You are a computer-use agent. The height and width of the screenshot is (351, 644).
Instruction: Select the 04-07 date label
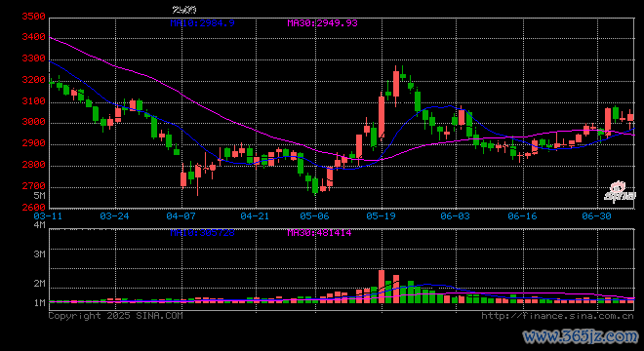click(181, 215)
